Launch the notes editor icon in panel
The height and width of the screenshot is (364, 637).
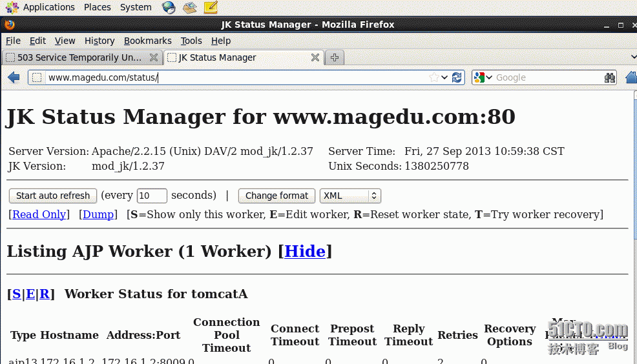[x=211, y=7]
